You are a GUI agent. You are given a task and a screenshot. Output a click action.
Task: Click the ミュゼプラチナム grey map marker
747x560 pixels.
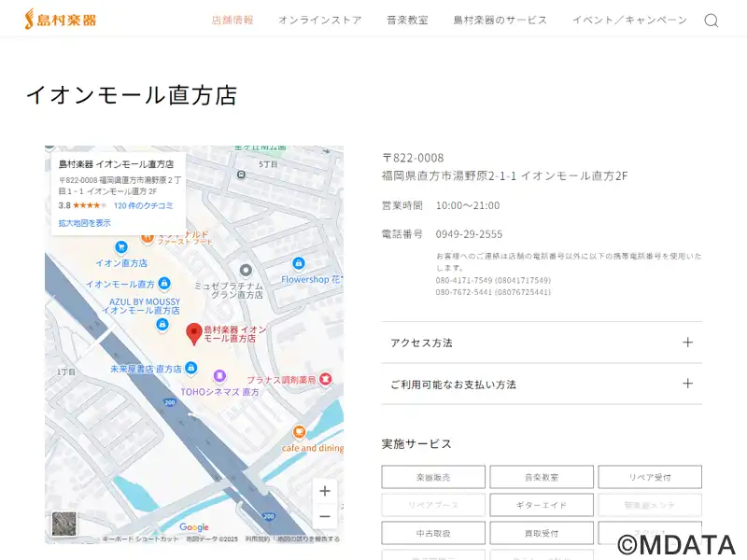[246, 271]
